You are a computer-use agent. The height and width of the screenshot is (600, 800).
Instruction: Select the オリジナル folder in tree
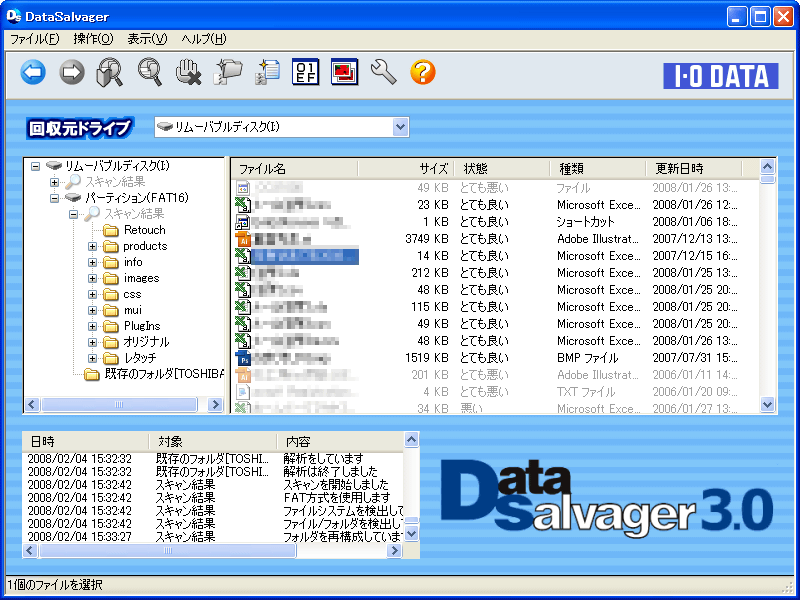point(146,342)
